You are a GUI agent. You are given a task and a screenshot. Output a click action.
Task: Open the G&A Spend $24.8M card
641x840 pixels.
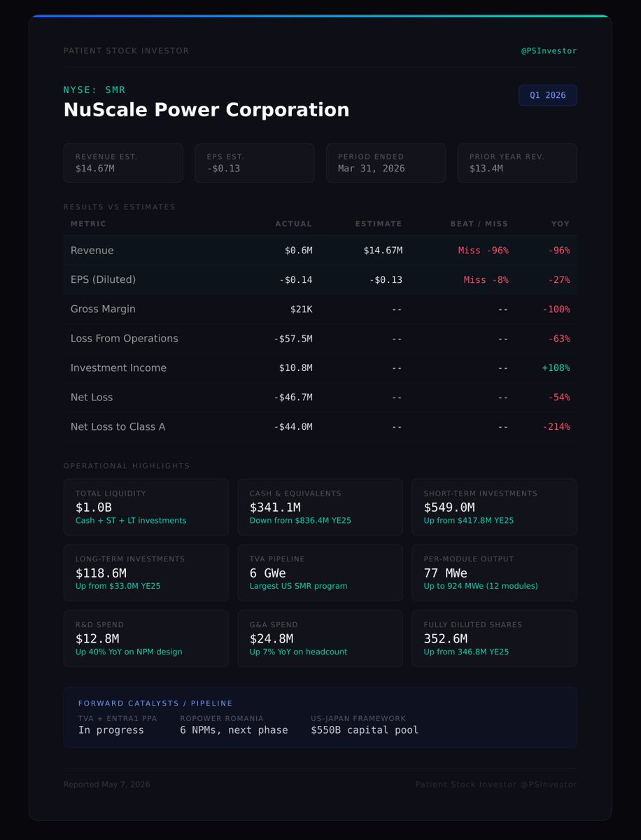tap(320, 638)
